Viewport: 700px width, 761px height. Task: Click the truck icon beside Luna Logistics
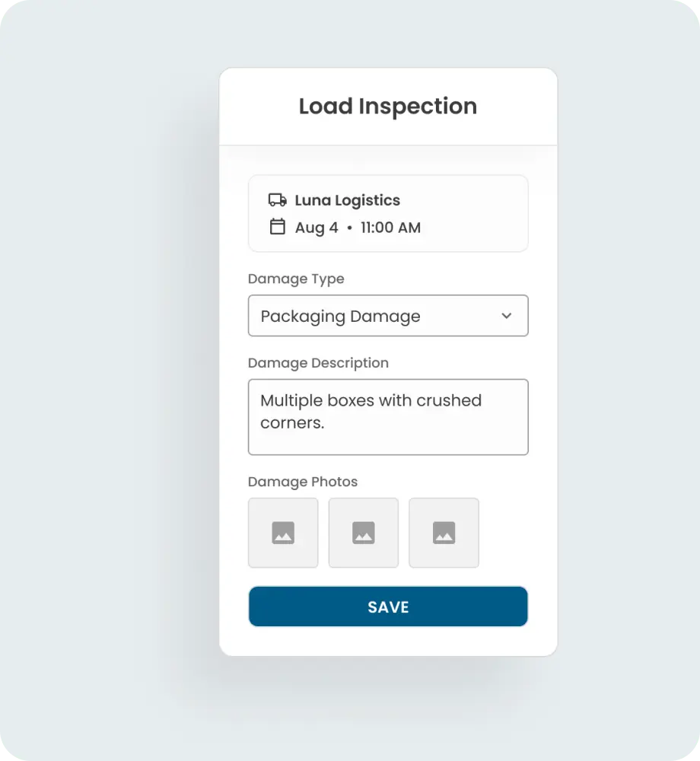(278, 200)
